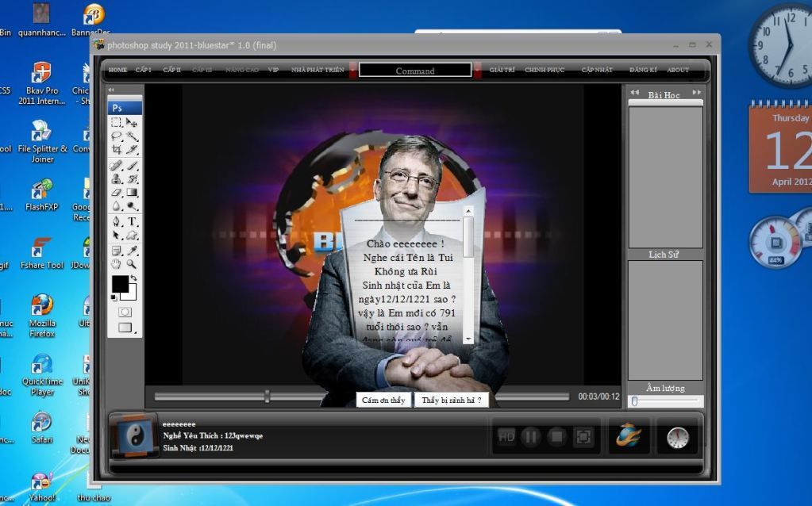Select the Zoom tool
Viewport: 812px width, 506px height.
click(132, 264)
